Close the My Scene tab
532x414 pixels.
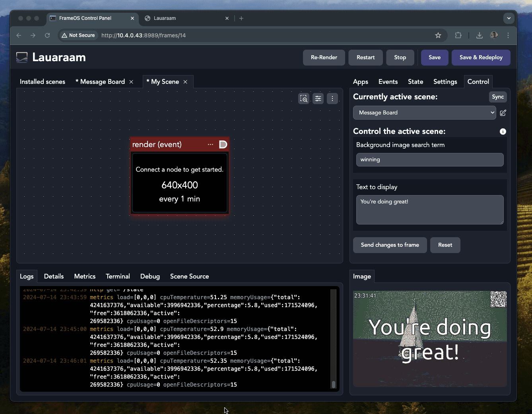tap(185, 82)
